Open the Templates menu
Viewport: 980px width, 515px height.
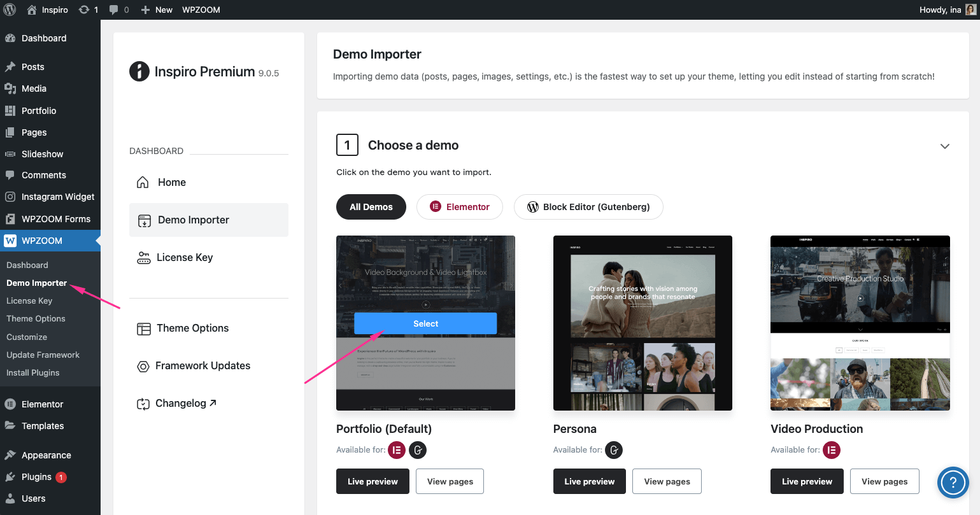pos(50,426)
